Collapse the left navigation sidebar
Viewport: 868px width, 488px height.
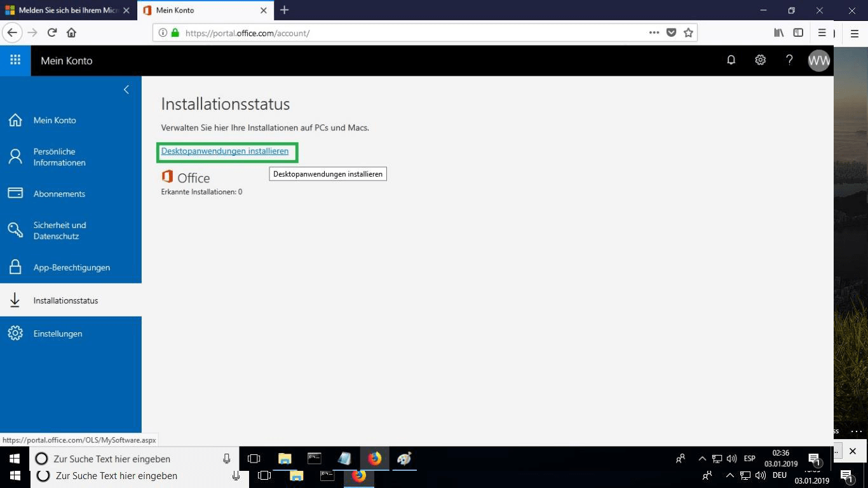click(126, 90)
